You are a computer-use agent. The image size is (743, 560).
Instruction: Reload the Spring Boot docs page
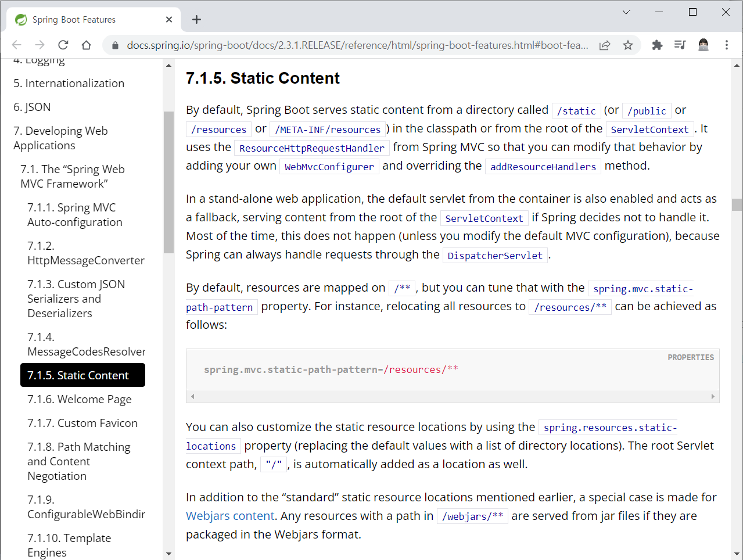coord(63,45)
